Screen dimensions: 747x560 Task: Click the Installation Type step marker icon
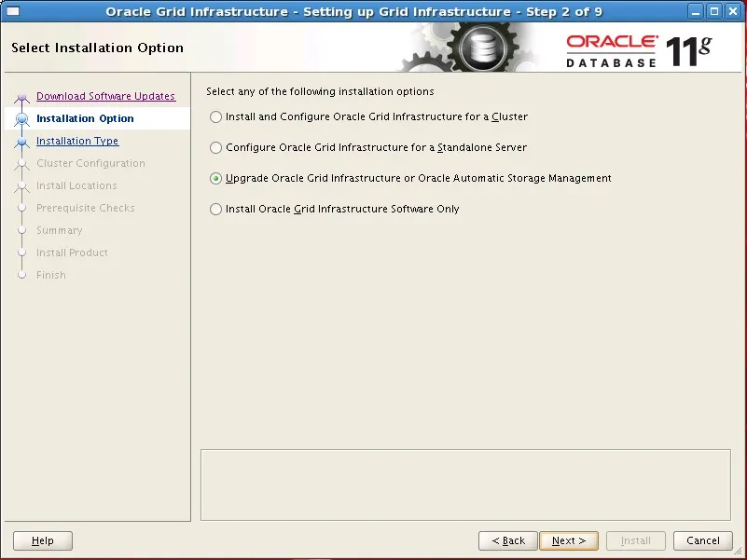[x=21, y=142]
